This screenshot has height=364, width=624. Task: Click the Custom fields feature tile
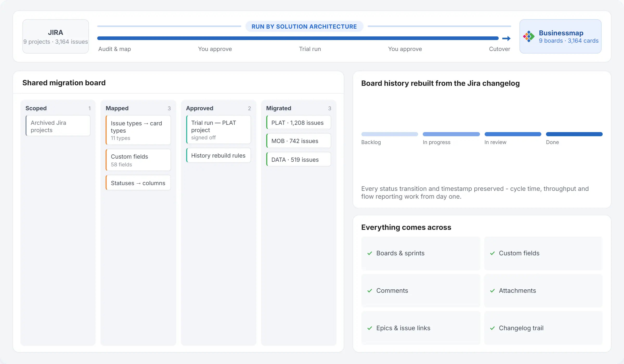[x=543, y=253]
